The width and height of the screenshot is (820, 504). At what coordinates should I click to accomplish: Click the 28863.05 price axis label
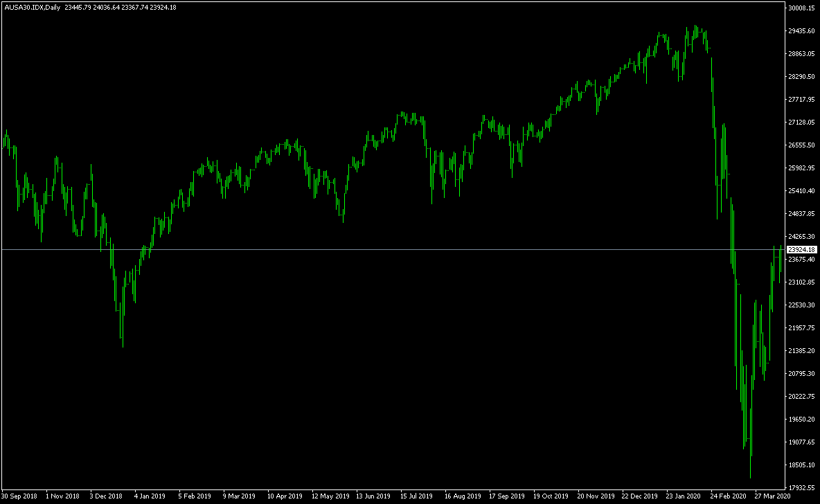[x=802, y=54]
